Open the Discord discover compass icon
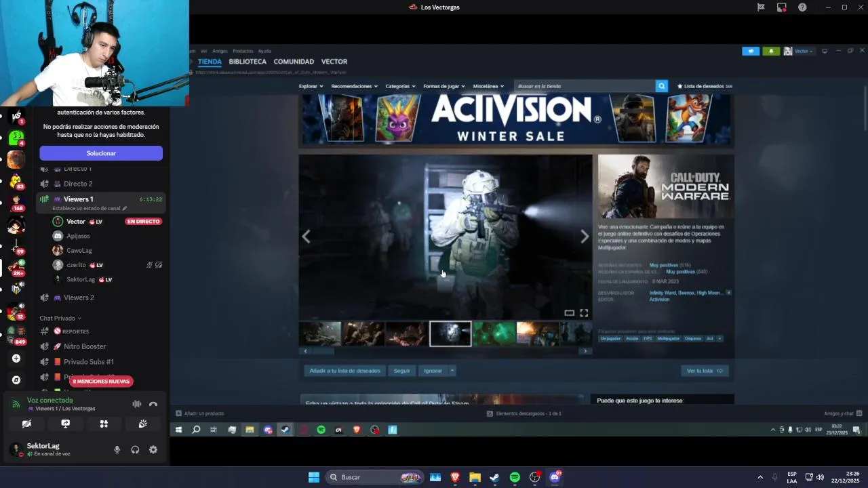Image resolution: width=868 pixels, height=488 pixels. (16, 380)
